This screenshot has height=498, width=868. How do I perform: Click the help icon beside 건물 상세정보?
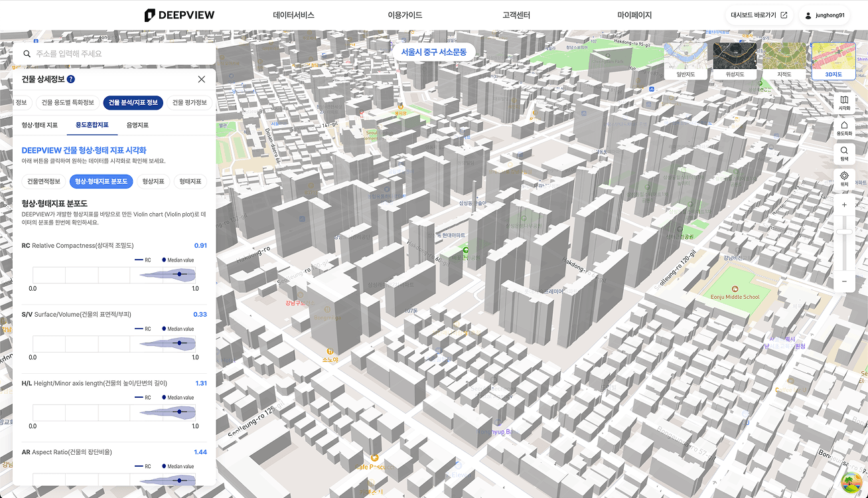pyautogui.click(x=70, y=79)
